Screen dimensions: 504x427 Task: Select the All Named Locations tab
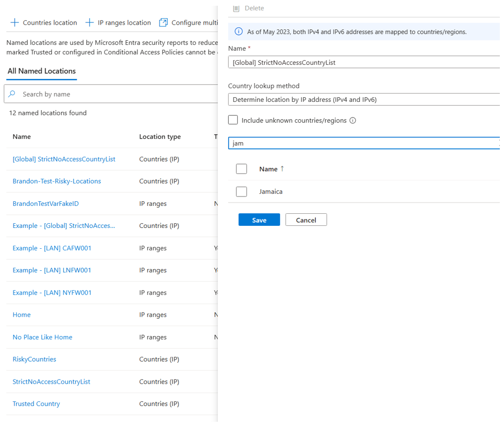tap(42, 71)
